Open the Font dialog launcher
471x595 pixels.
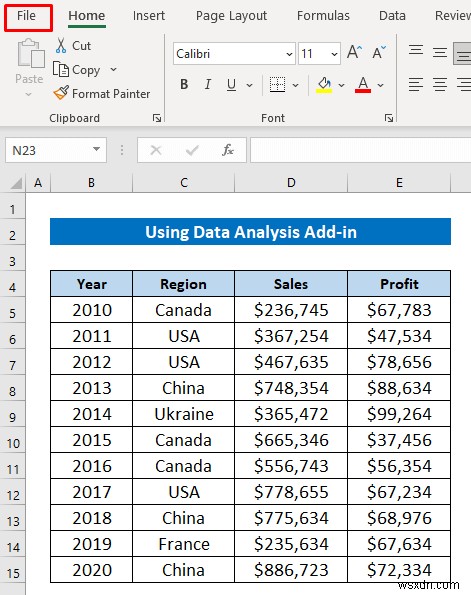389,118
